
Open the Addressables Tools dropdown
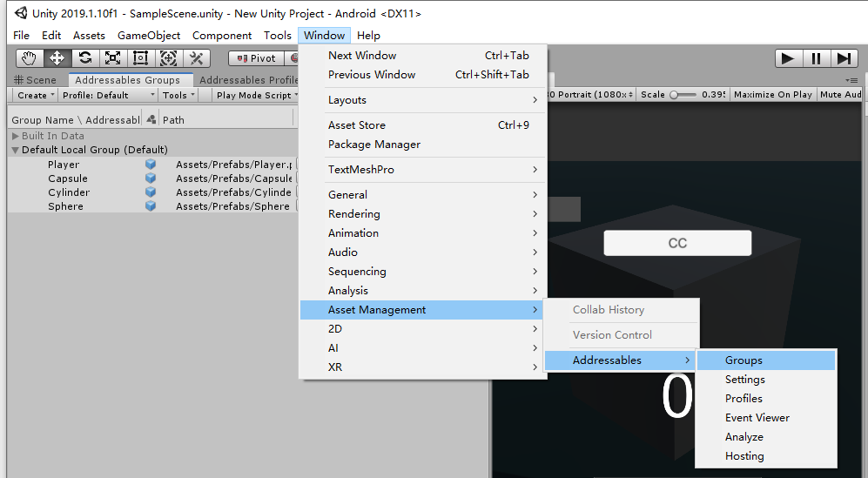(x=178, y=95)
